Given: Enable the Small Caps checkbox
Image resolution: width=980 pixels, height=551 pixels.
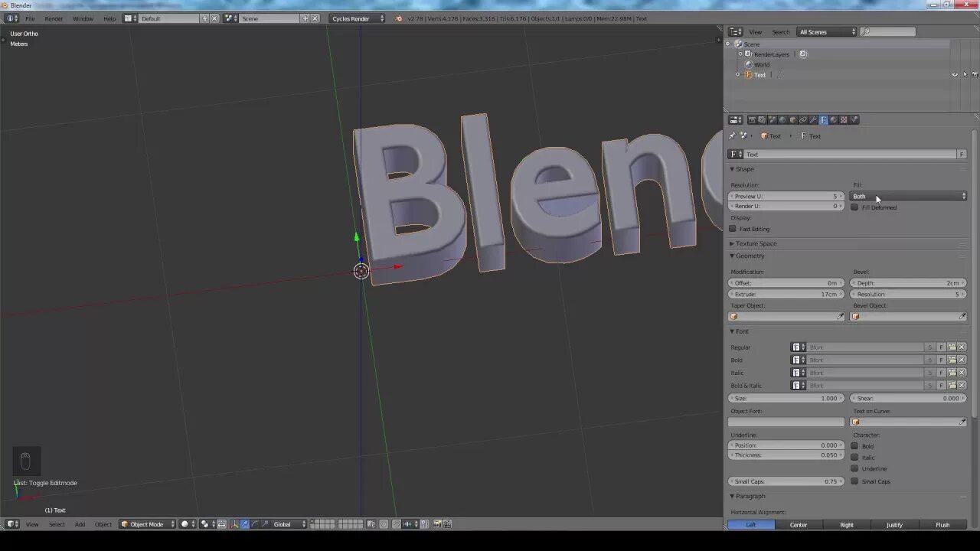Looking at the screenshot, I should (854, 481).
